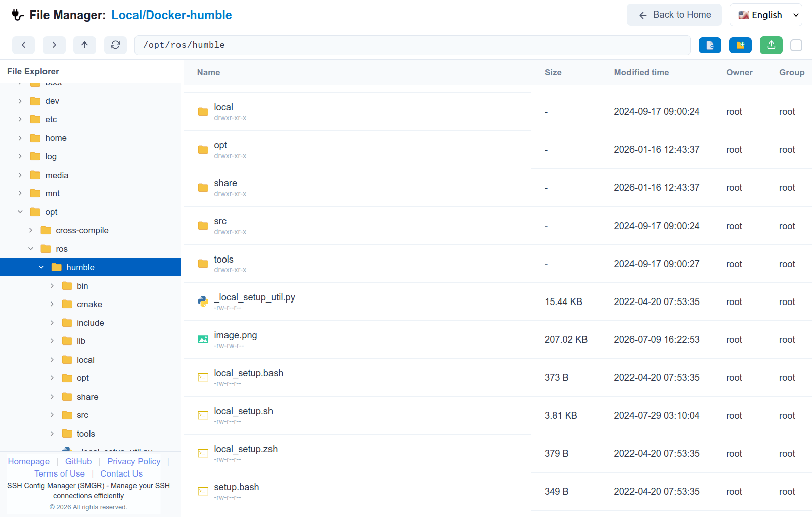Refresh the current directory listing

(115, 45)
